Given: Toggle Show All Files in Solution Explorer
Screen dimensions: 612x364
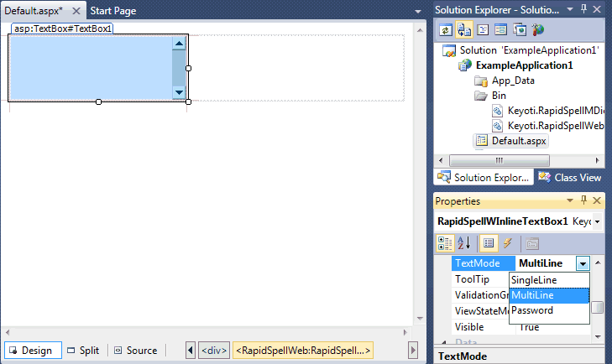Looking at the screenshot, I should (463, 29).
